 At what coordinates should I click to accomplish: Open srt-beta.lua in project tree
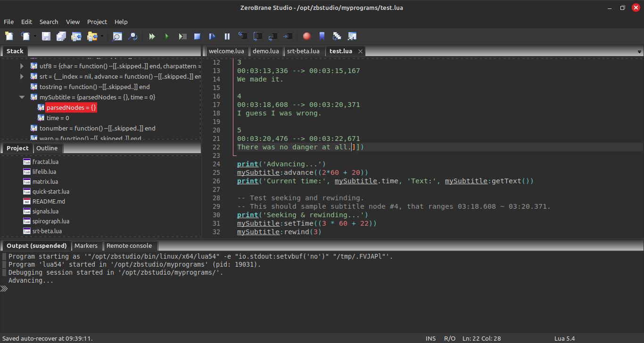tap(47, 231)
